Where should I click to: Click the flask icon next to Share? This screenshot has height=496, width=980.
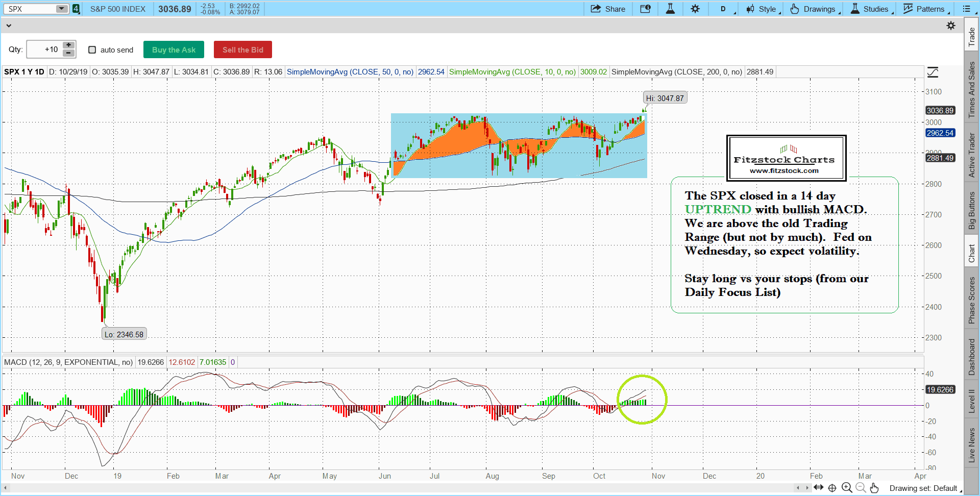point(670,9)
